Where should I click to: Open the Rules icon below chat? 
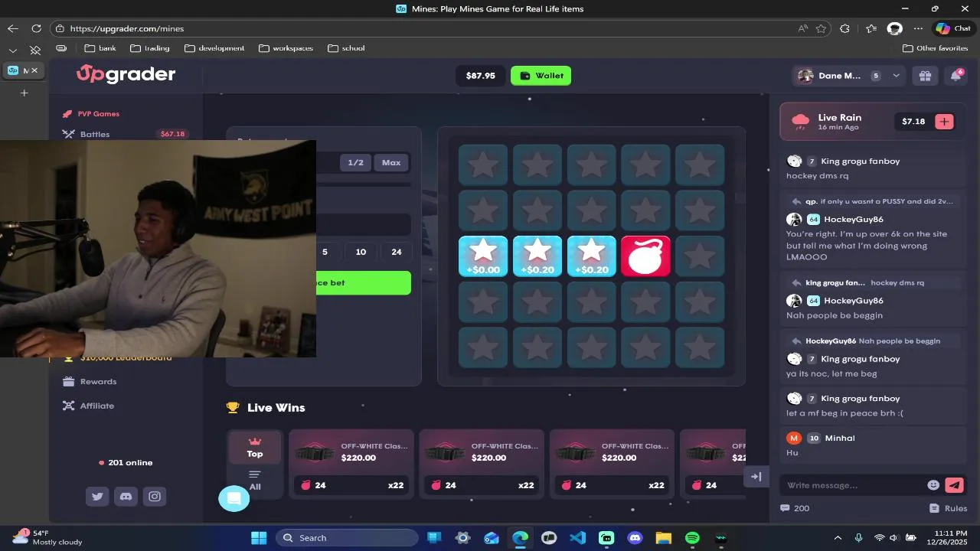click(x=934, y=508)
